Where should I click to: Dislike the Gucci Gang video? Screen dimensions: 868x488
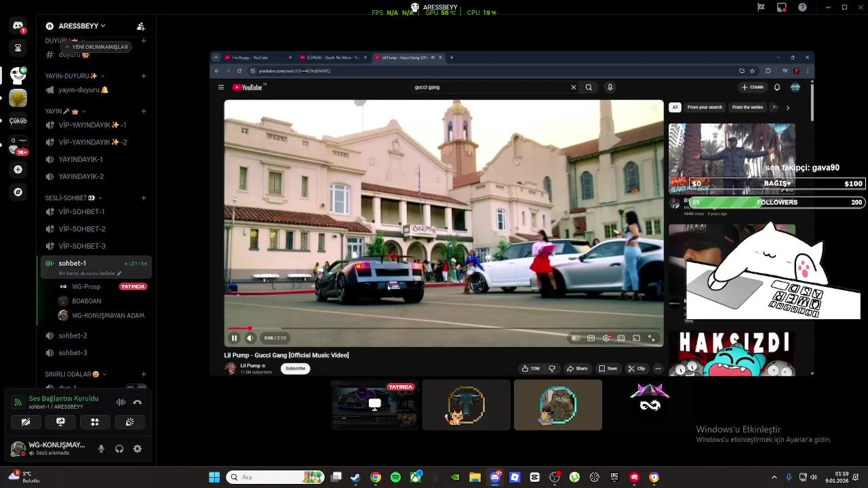tap(552, 369)
